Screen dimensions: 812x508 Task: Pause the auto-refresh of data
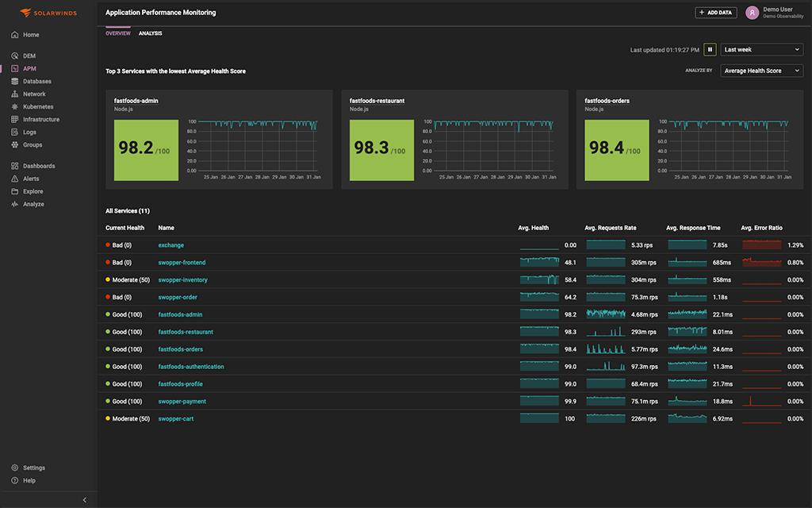coord(710,49)
